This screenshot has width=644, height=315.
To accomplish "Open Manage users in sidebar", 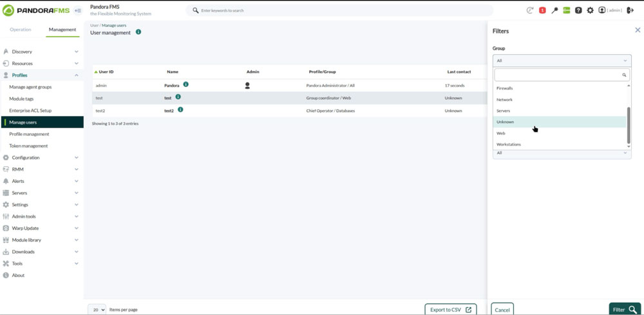I will (41, 122).
